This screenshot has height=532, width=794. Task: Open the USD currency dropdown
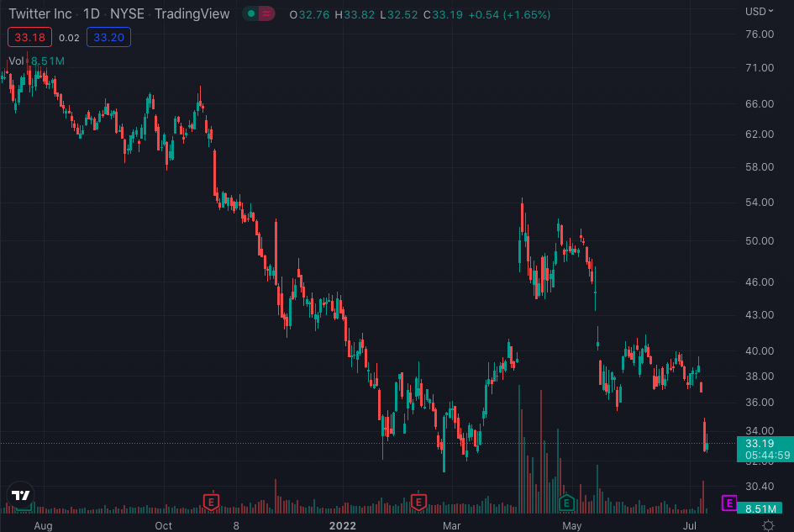click(759, 11)
